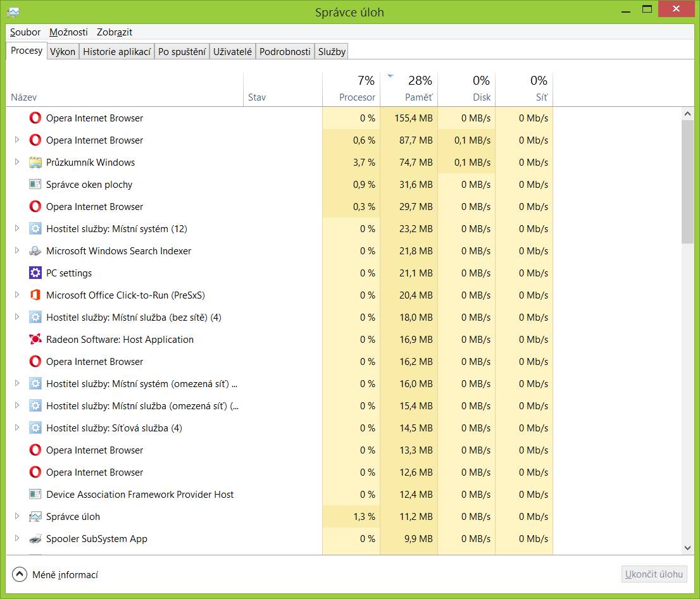700x599 pixels.
Task: Expand the Průzkumník Windows process group
Action: pos(17,162)
